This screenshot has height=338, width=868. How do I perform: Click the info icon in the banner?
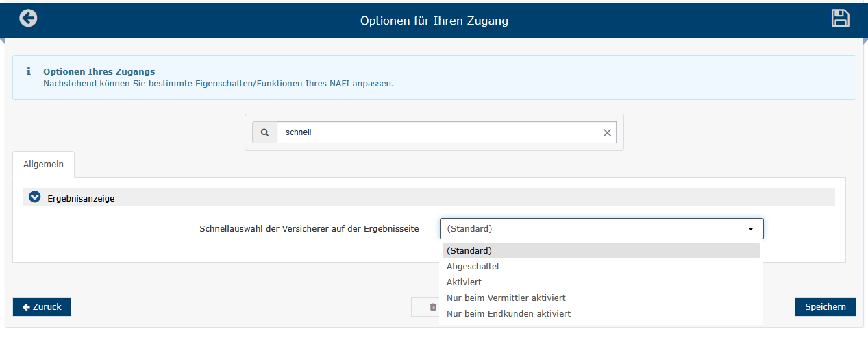(28, 71)
